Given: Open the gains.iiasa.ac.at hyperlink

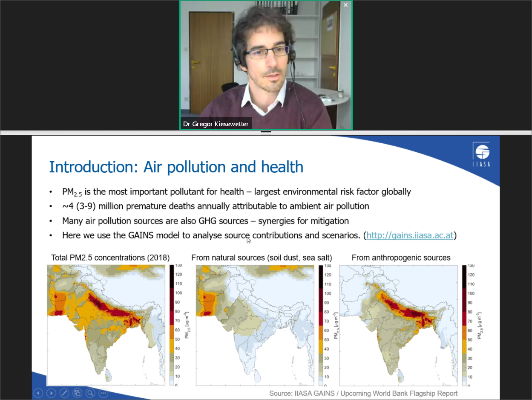Looking at the screenshot, I should 410,235.
